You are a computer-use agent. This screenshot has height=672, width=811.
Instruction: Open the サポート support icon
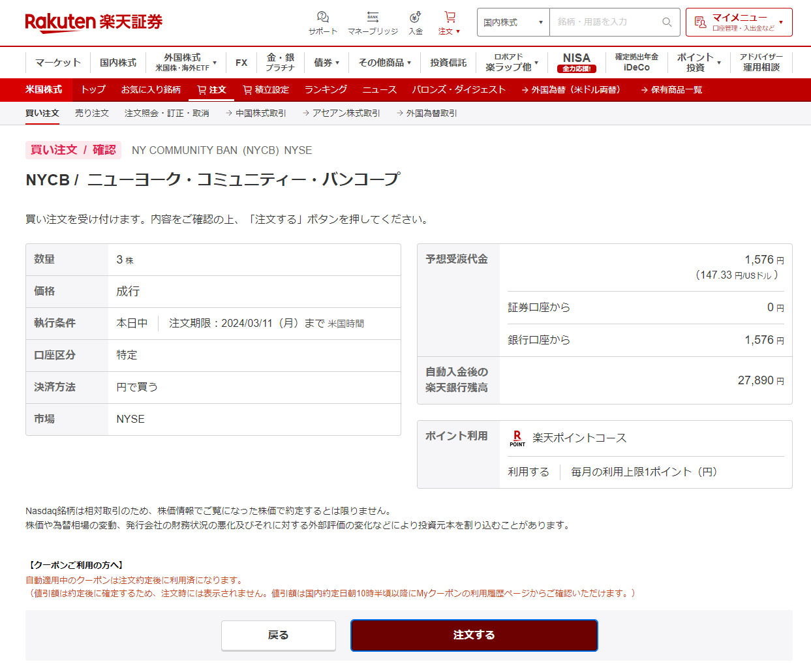click(322, 18)
